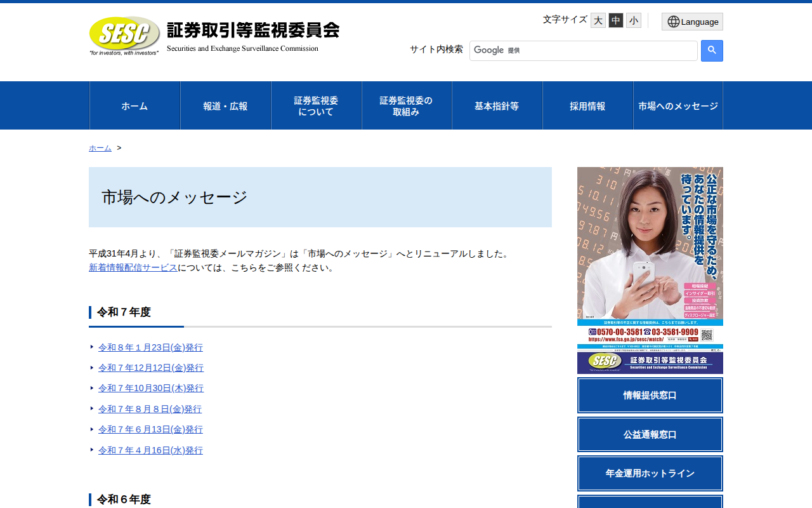Select 中 for medium text size
The width and height of the screenshot is (812, 508).
pos(615,20)
